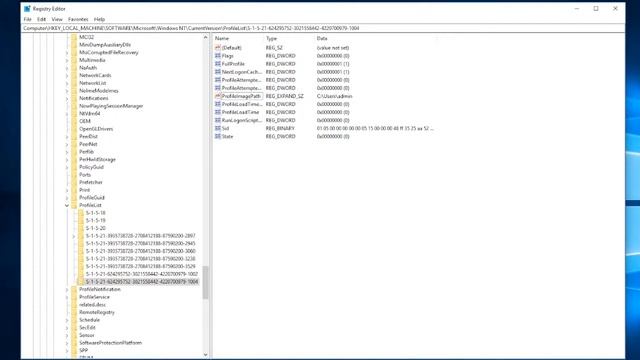640x360 pixels.
Task: Select the SID key ending in 2945
Action: click(x=140, y=244)
